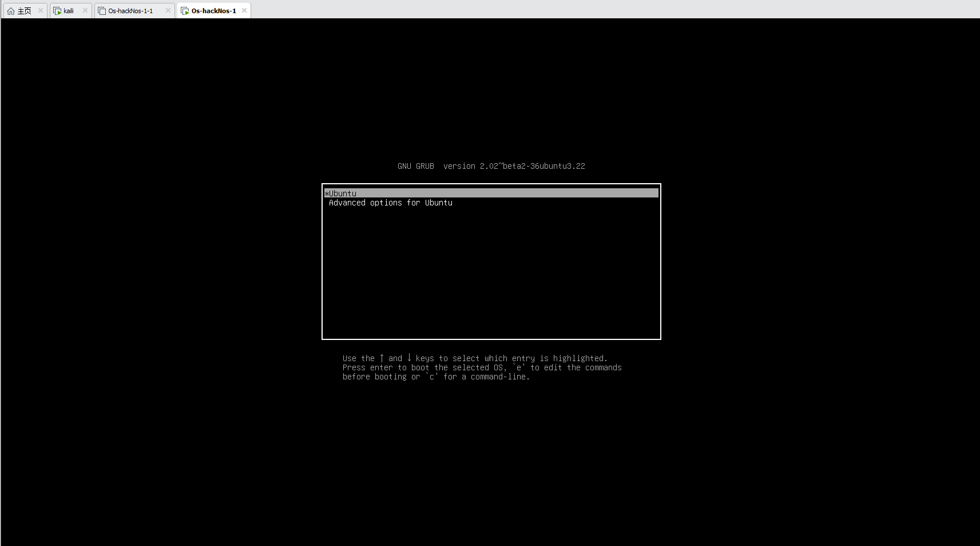The height and width of the screenshot is (546, 980).
Task: Click 'Press enter to boot the selected OS' line
Action: click(482, 367)
